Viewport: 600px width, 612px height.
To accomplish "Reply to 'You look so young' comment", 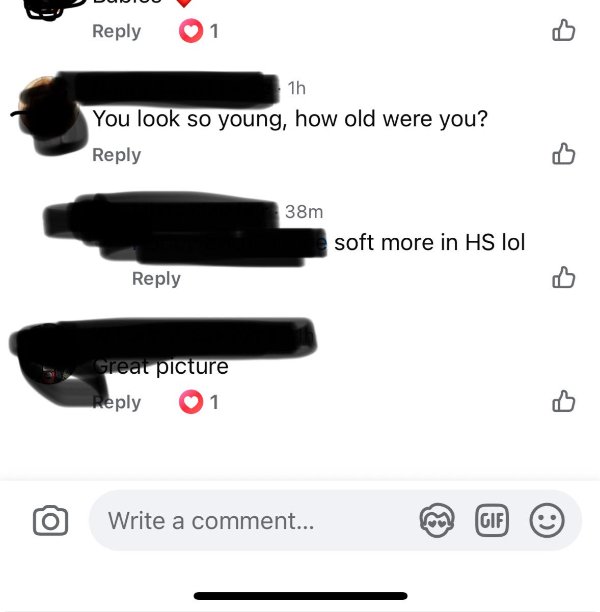I will click(x=116, y=155).
